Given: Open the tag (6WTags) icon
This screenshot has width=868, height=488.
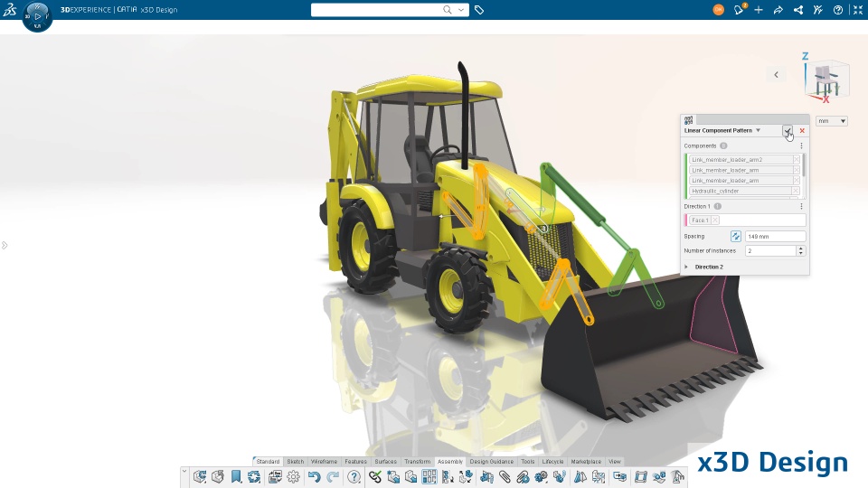Looking at the screenshot, I should coord(479,10).
